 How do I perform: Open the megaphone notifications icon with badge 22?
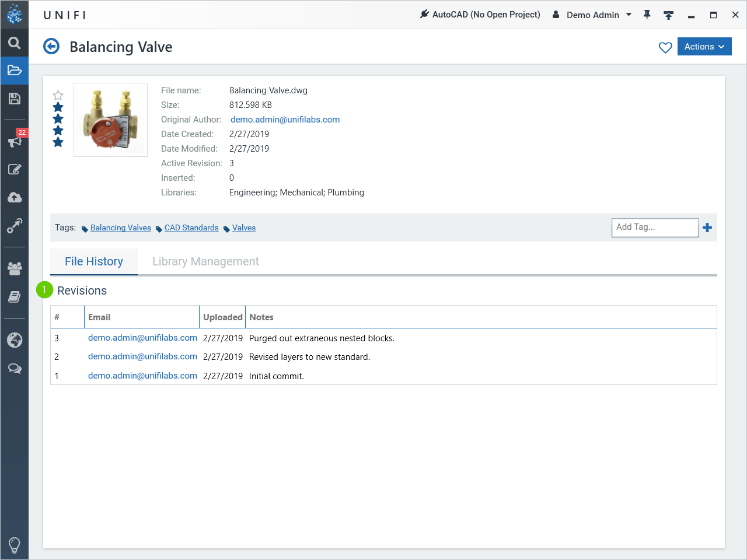pos(15,141)
